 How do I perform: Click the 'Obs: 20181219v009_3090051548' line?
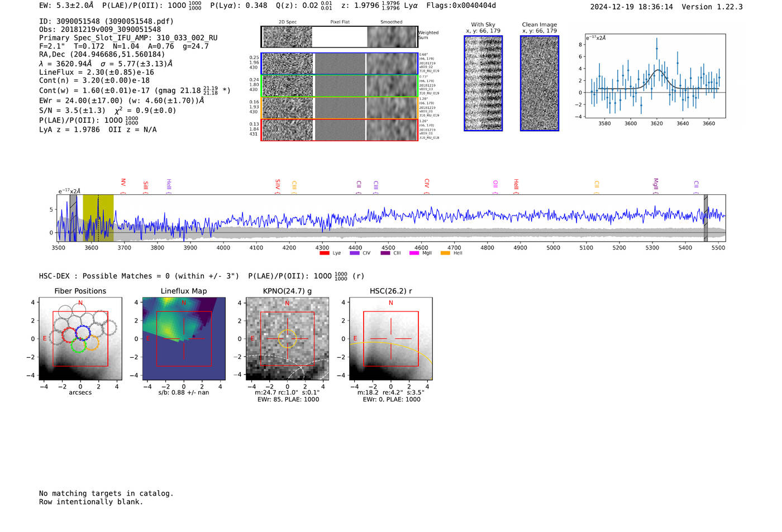100,30
